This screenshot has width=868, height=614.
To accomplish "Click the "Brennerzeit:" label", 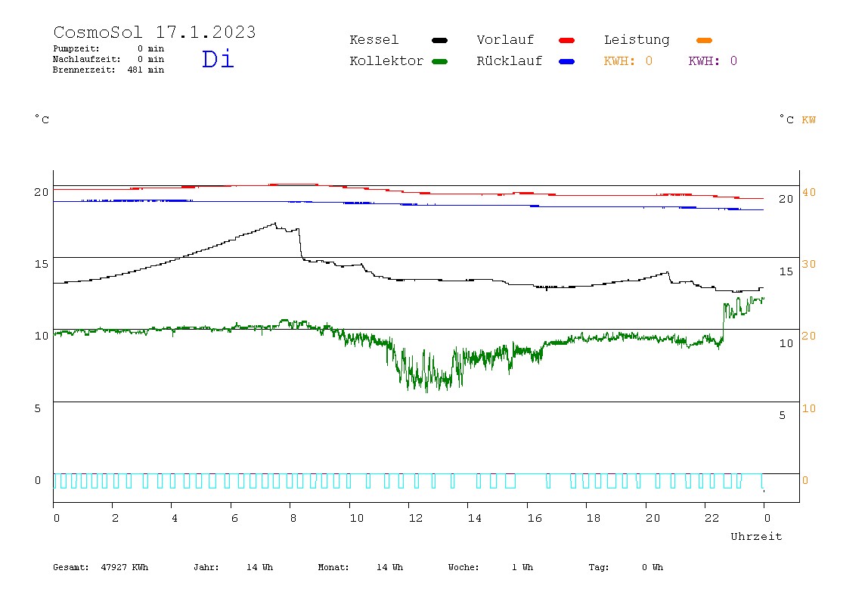I will 84,70.
